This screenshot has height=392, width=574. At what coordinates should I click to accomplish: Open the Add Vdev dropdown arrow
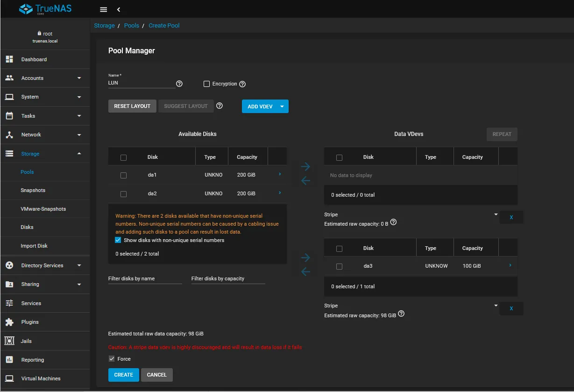[x=282, y=106]
